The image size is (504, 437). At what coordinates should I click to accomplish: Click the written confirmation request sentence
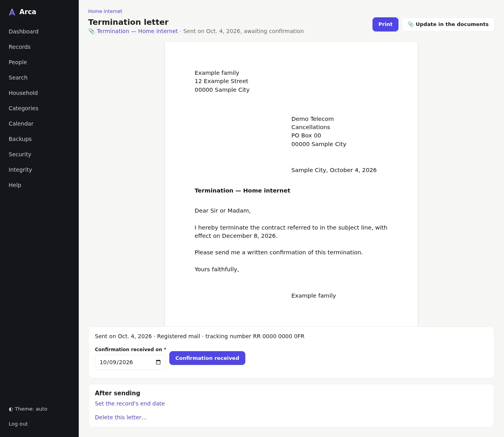tap(279, 252)
